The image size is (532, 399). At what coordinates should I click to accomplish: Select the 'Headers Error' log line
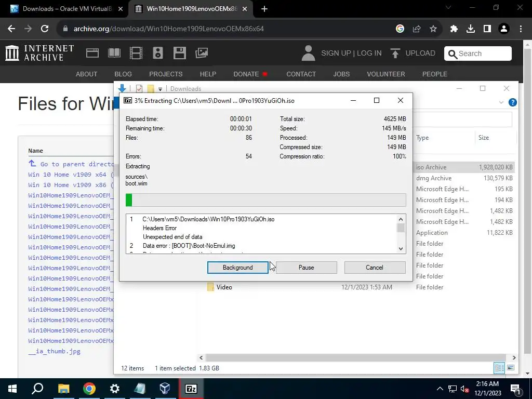click(x=159, y=228)
